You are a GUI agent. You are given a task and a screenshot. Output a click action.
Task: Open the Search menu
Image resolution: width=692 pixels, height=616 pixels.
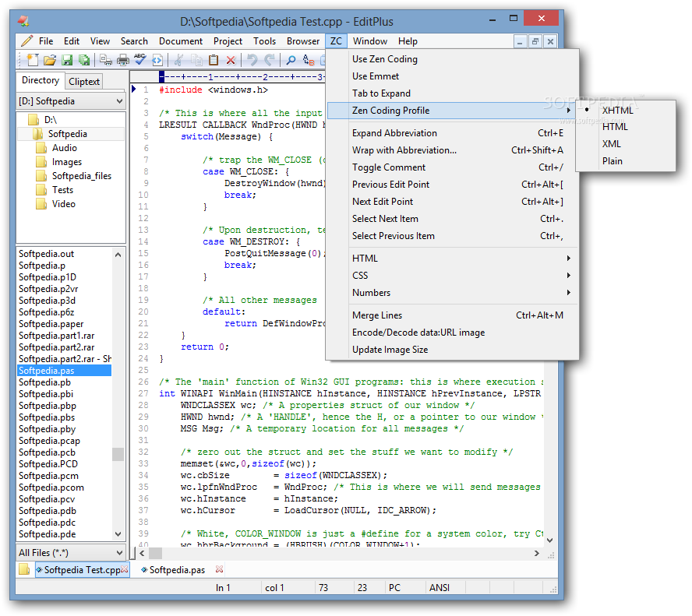134,41
